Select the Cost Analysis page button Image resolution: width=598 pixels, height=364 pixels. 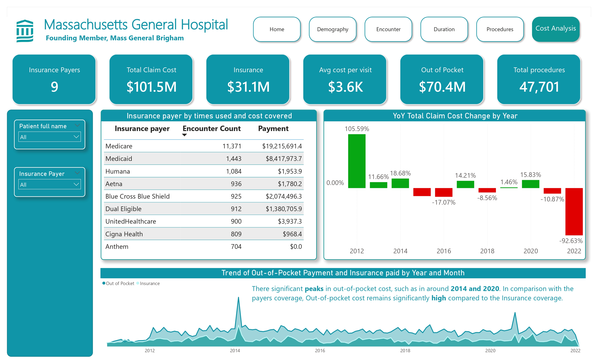tap(556, 29)
